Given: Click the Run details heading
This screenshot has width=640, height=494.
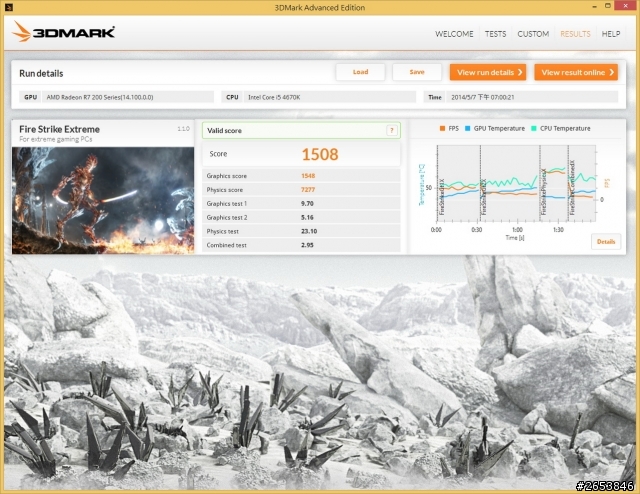Looking at the screenshot, I should pos(41,73).
